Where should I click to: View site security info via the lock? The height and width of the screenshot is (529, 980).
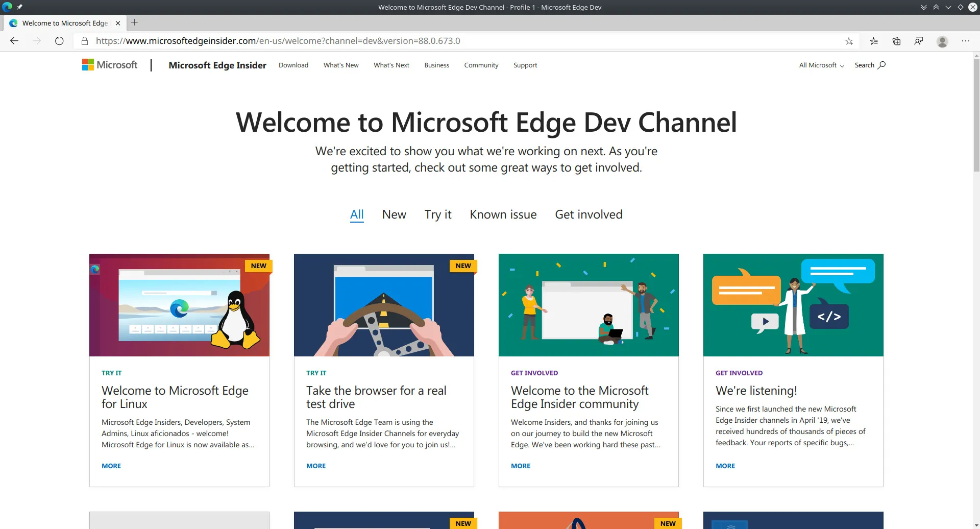click(x=85, y=41)
